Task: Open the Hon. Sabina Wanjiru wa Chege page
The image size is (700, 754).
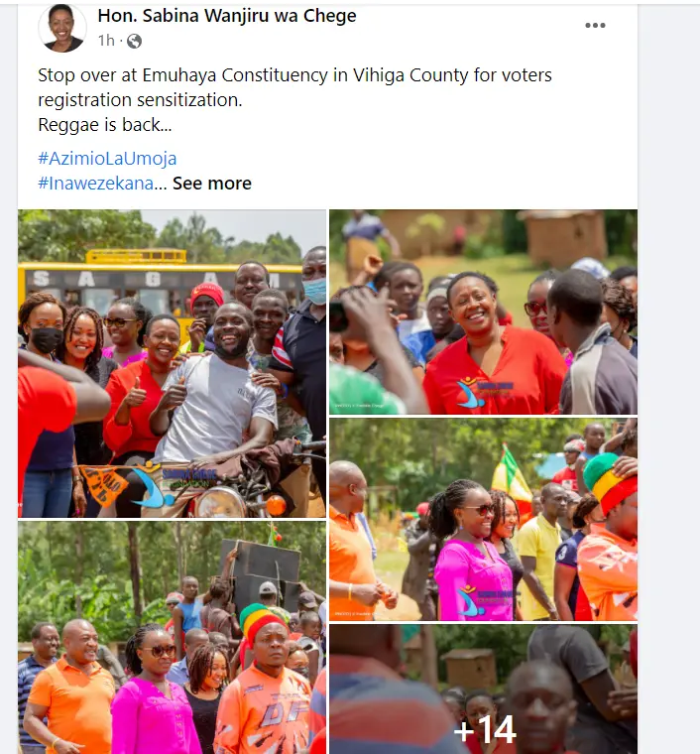Action: coord(227,16)
